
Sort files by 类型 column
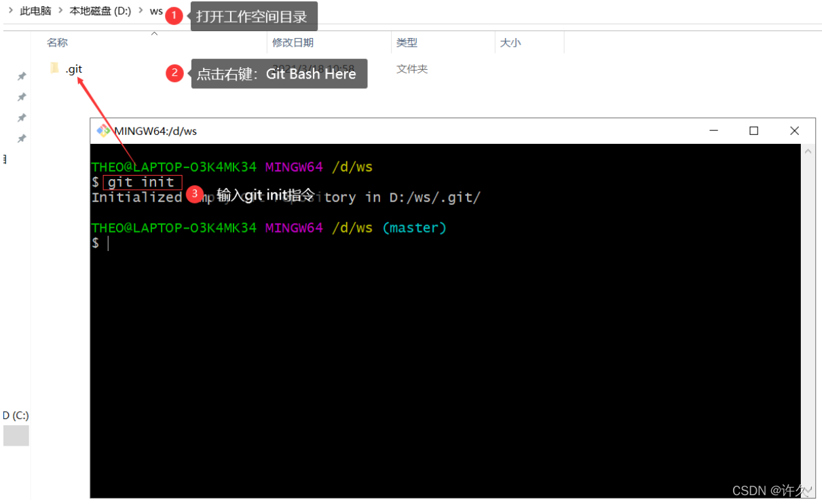[x=407, y=43]
